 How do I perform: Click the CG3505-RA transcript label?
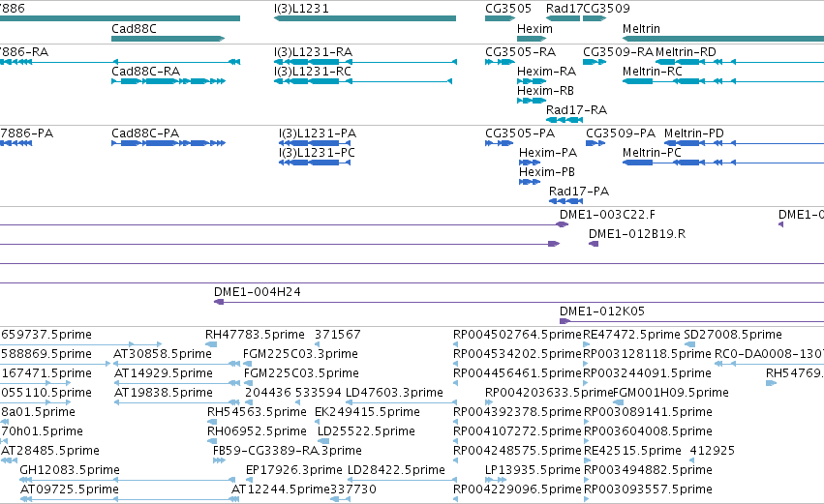(520, 52)
